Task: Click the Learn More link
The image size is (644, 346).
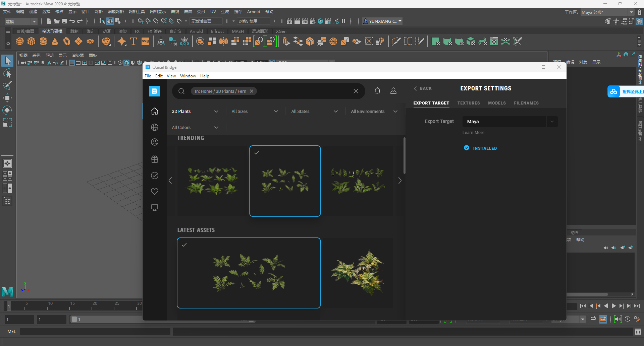Action: (x=473, y=133)
